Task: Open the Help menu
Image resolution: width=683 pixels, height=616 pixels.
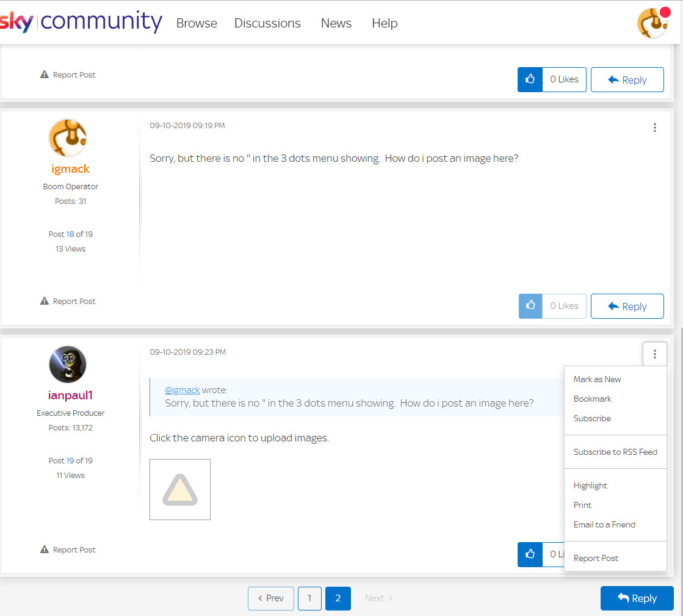Action: [385, 23]
